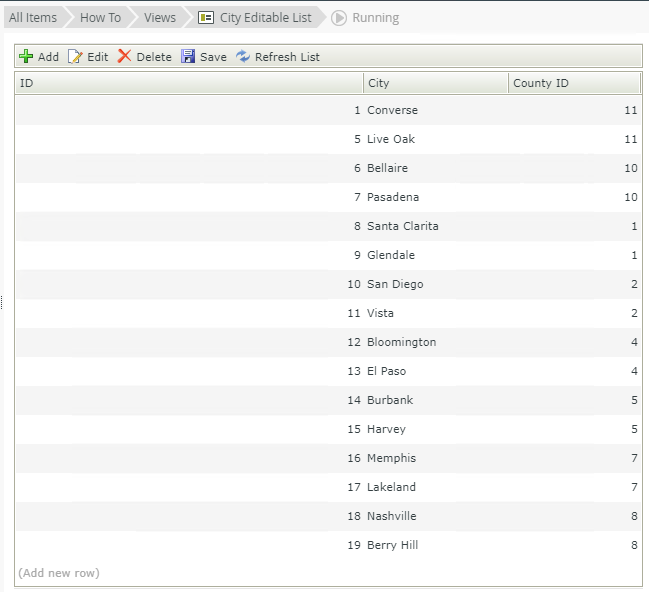Click the Running status label
This screenshot has width=649, height=592.
point(375,18)
